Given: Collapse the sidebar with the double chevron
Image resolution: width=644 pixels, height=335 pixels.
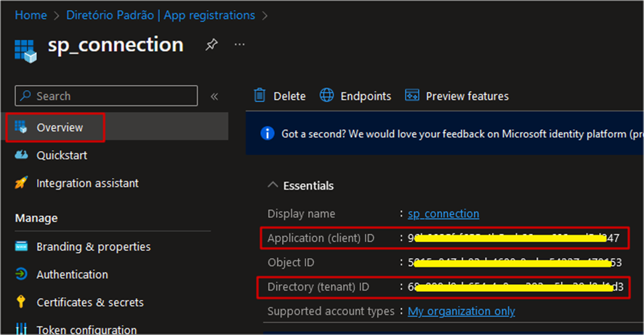Looking at the screenshot, I should coord(214,97).
